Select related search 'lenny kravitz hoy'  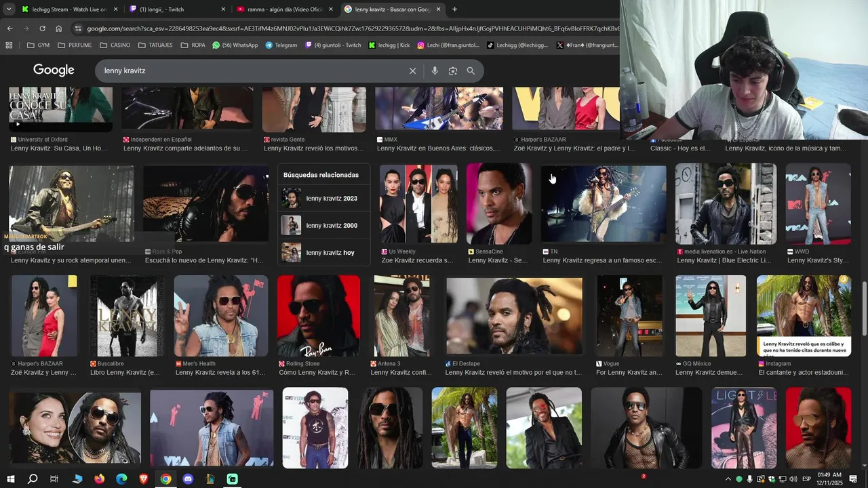point(324,253)
